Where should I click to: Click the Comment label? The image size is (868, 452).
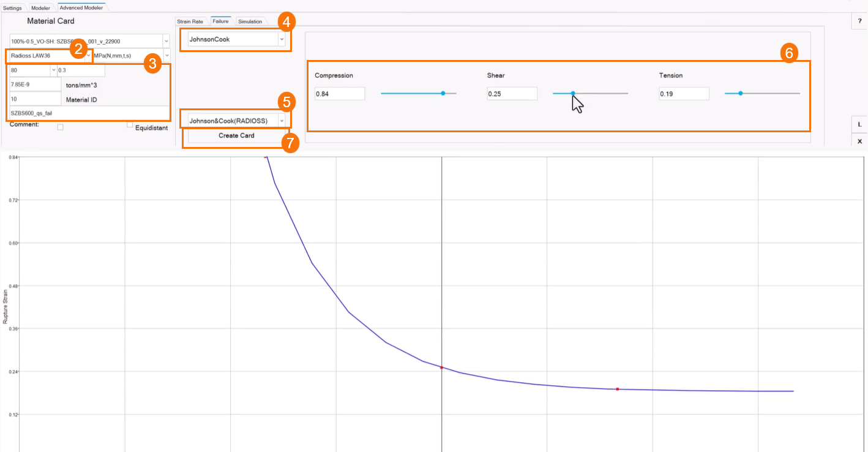click(24, 124)
